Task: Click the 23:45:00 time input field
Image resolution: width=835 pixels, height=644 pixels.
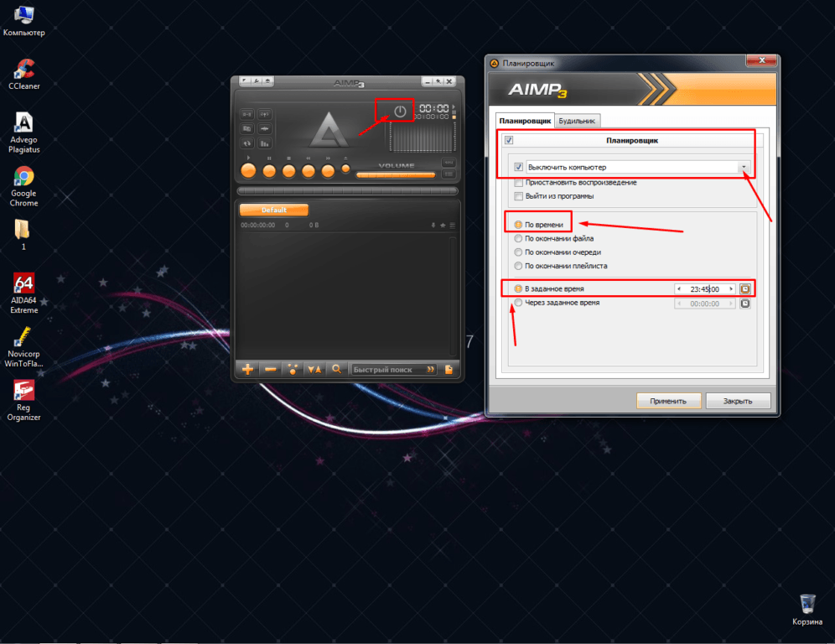Action: click(704, 289)
